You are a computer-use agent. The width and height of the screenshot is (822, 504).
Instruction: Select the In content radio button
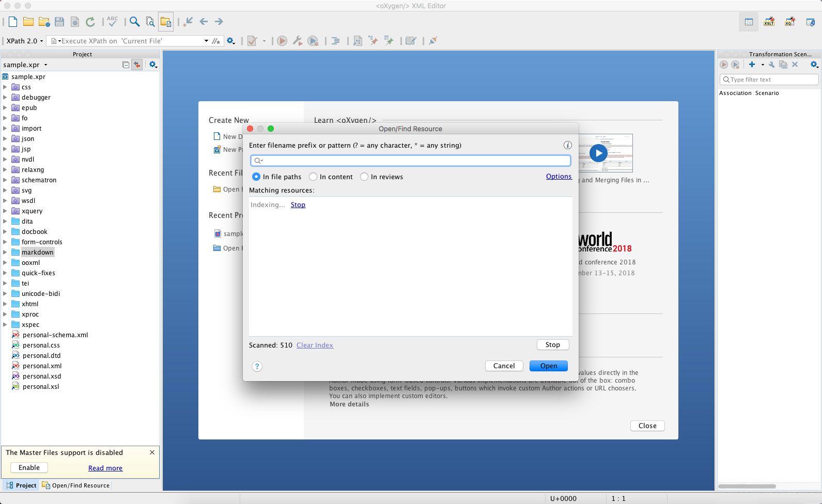313,177
